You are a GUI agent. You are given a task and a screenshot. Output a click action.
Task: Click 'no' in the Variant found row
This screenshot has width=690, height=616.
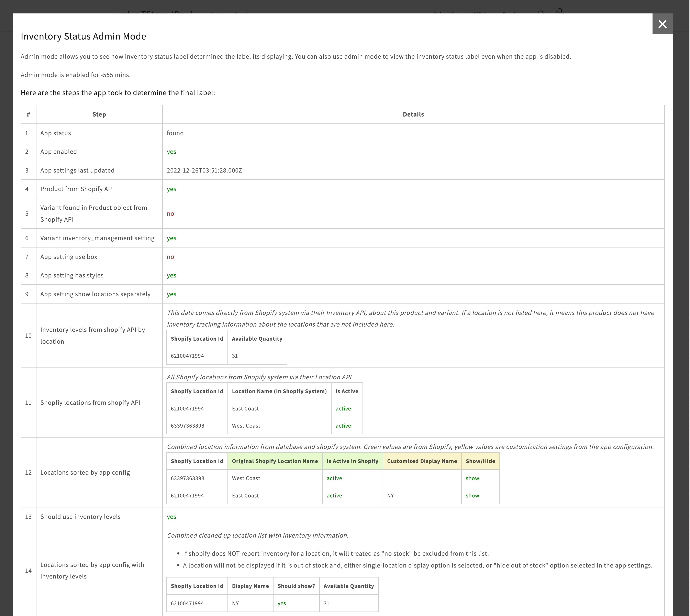coord(170,213)
